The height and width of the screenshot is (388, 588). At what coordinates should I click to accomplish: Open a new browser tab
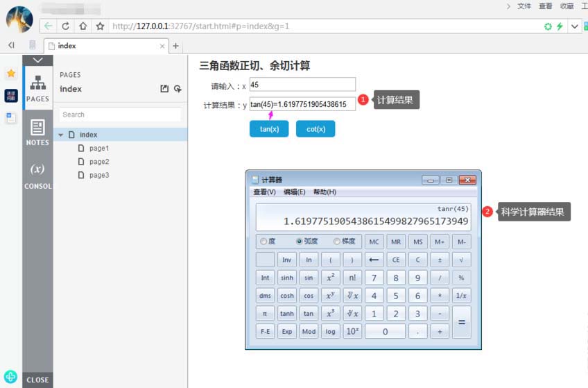175,46
